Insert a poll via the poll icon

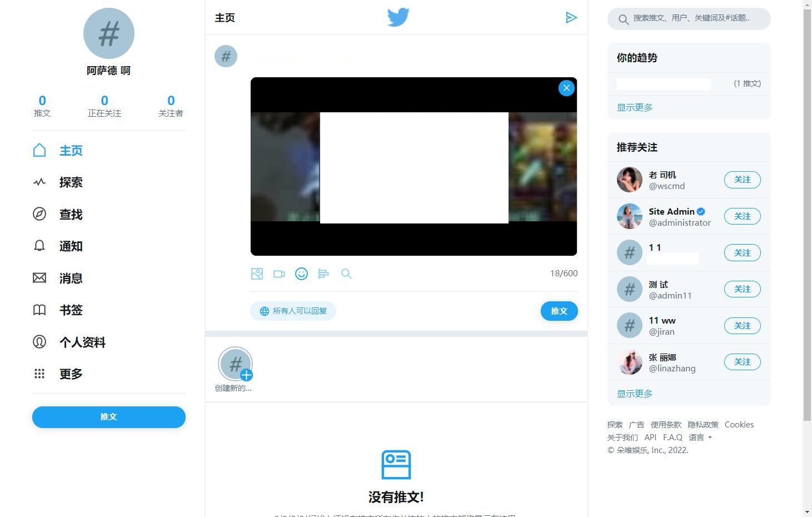(324, 274)
